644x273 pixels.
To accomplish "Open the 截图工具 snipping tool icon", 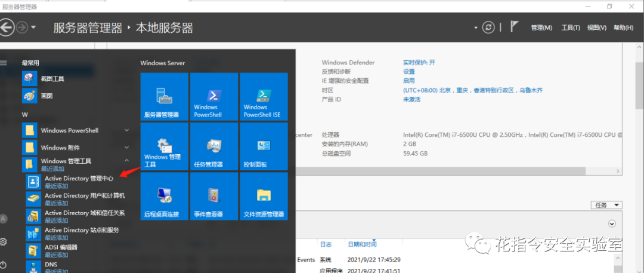I will coord(30,78).
